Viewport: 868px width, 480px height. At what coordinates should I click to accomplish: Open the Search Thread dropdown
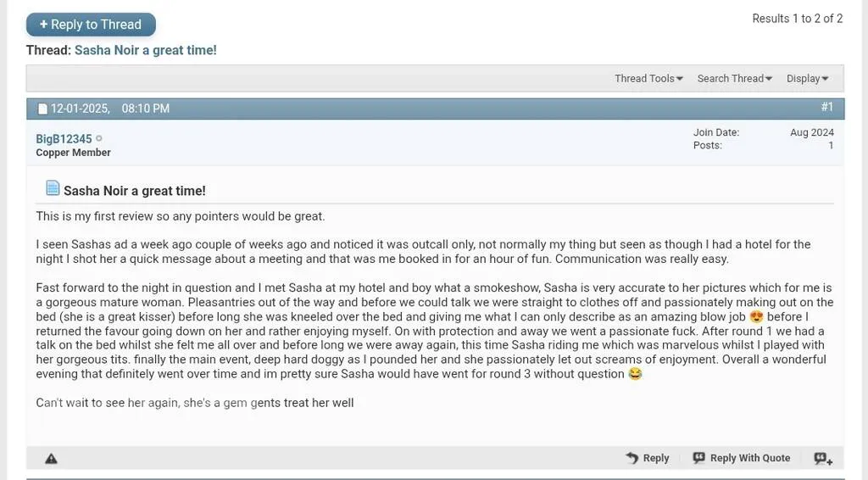pos(734,78)
